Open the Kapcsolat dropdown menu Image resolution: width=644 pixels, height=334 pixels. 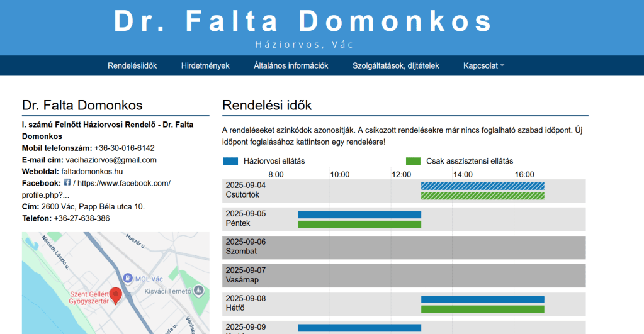(x=483, y=65)
